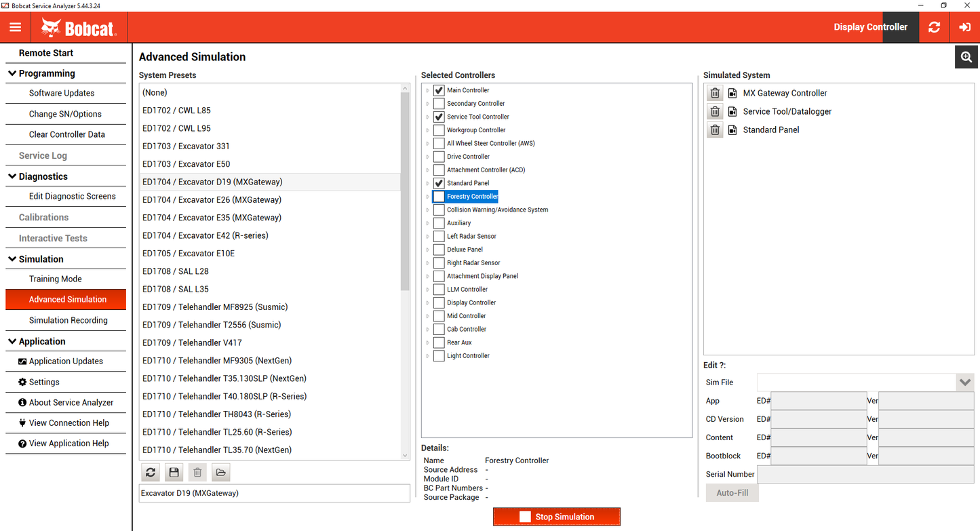Image resolution: width=980 pixels, height=531 pixels.
Task: Go to Change SN/Options
Action: (65, 114)
